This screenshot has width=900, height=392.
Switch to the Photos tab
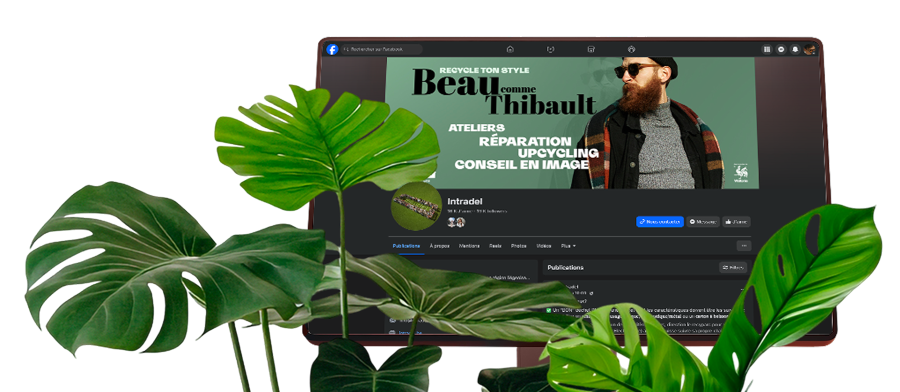click(x=518, y=246)
